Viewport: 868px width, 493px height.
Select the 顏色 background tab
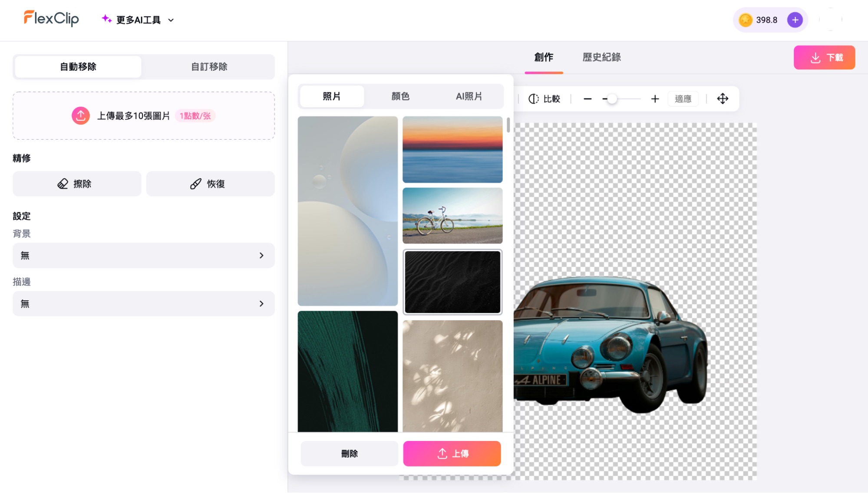coord(400,96)
